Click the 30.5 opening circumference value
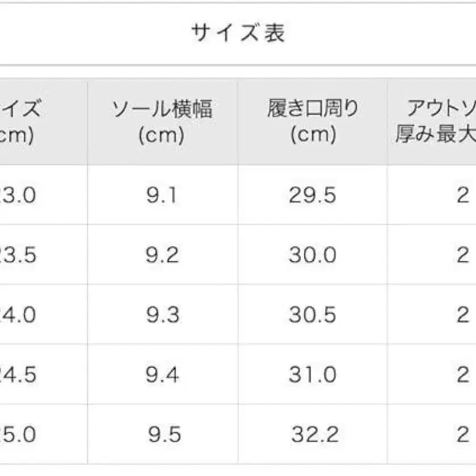 click(312, 315)
